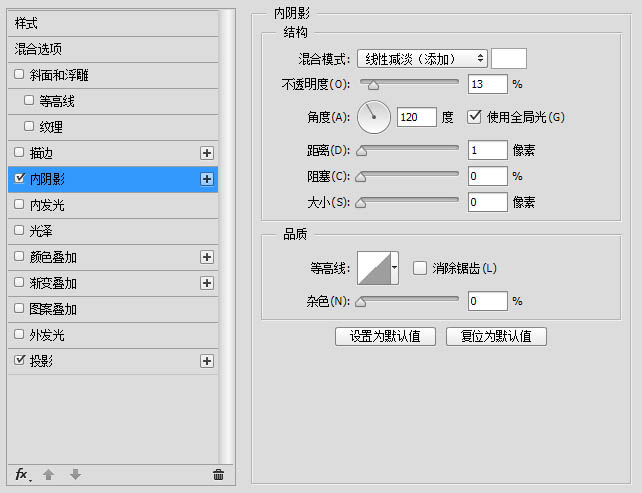Click plus icon next to 颜色叠加
The height and width of the screenshot is (493, 642).
pos(207,257)
